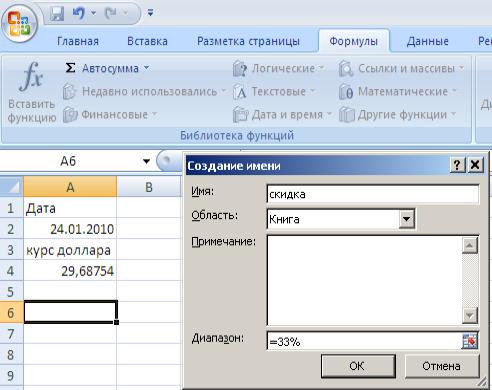The width and height of the screenshot is (492, 390).
Task: Open the Другие функции menu
Action: (397, 115)
